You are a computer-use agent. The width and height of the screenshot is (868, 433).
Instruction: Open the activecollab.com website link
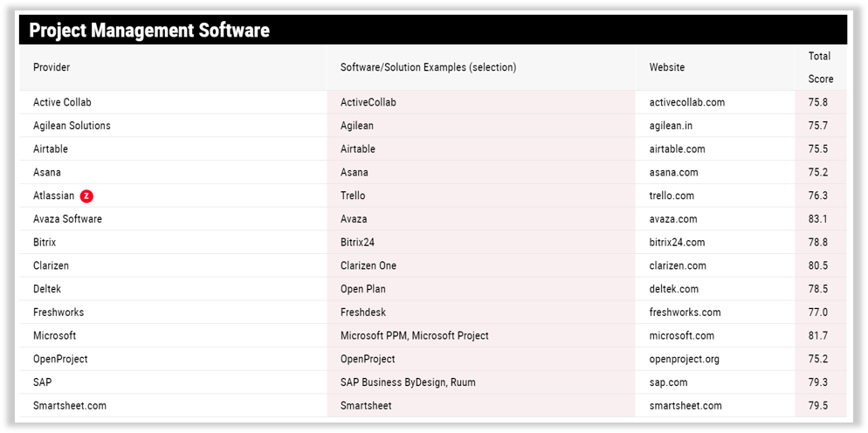coord(686,102)
